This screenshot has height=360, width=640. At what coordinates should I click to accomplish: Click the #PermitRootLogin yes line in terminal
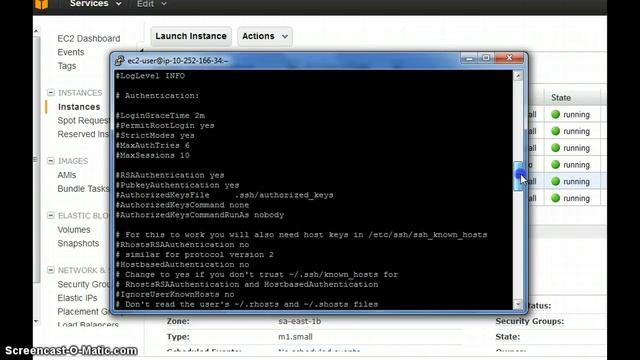coord(165,126)
